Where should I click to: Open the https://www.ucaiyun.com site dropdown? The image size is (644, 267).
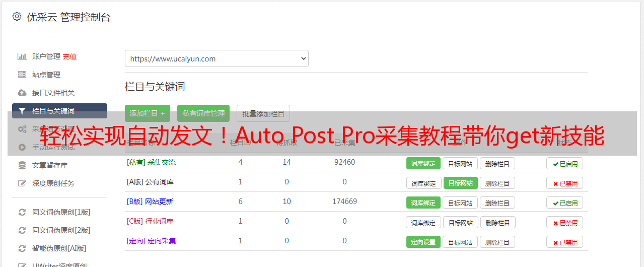click(217, 58)
